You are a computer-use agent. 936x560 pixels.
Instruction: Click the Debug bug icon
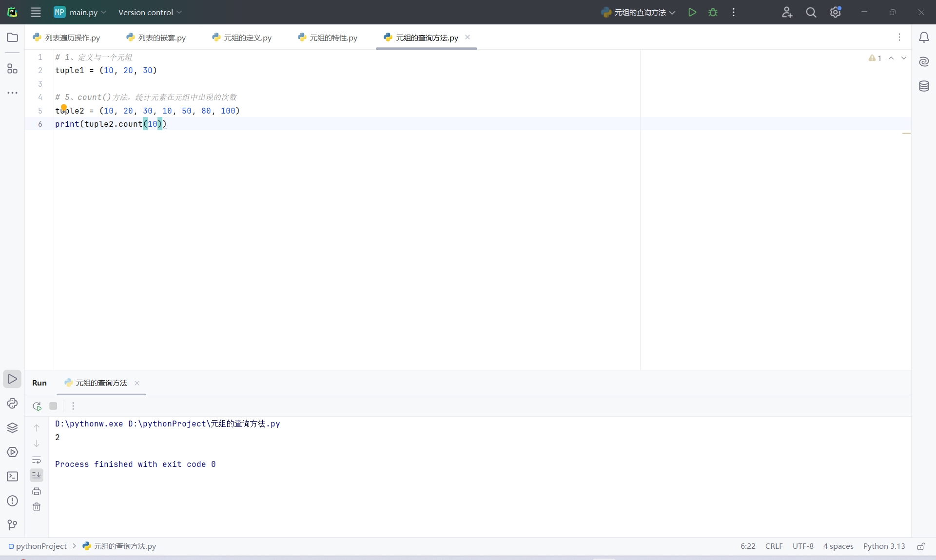coord(713,12)
